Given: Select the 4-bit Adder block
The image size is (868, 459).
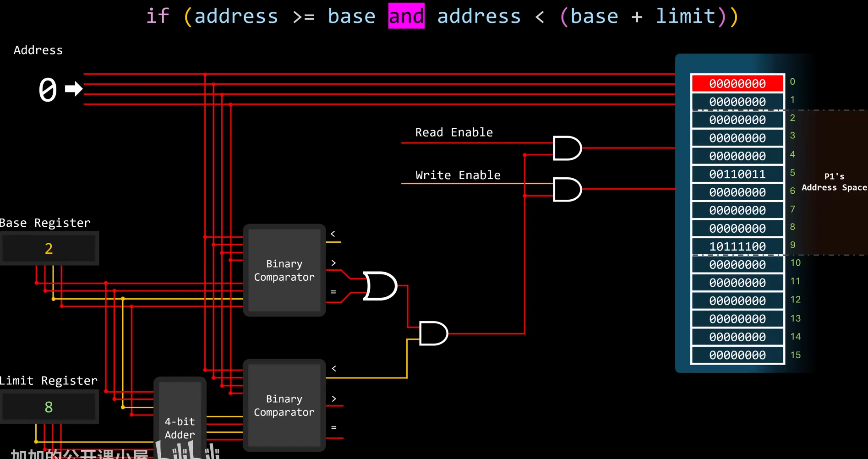Looking at the screenshot, I should coord(180,418).
